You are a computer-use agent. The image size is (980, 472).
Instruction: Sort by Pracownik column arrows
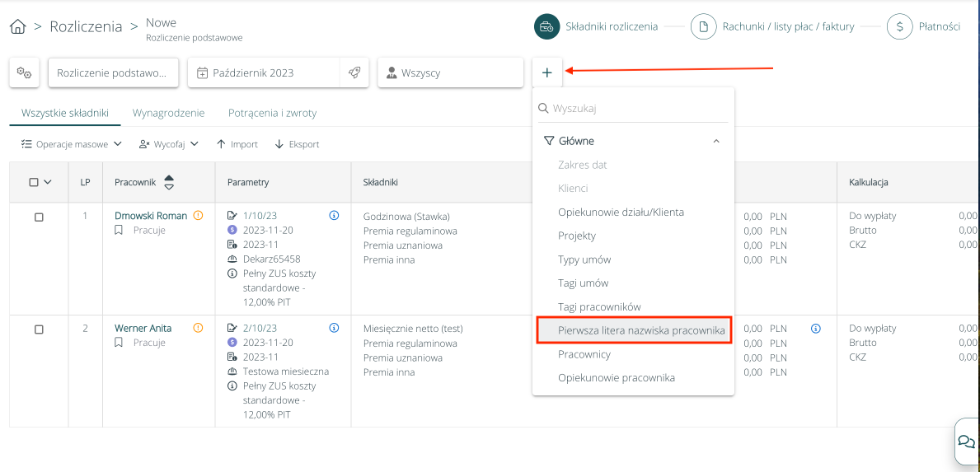(x=169, y=182)
